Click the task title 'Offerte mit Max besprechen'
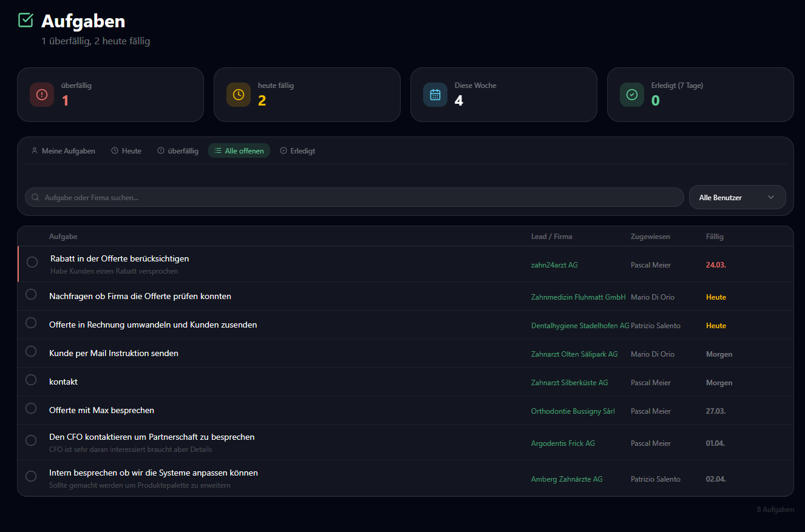Image resolution: width=805 pixels, height=532 pixels. click(101, 411)
